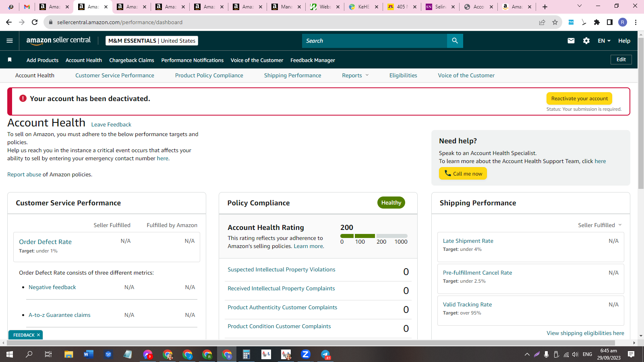
Task: Click the browser address bar URL
Action: point(120,22)
